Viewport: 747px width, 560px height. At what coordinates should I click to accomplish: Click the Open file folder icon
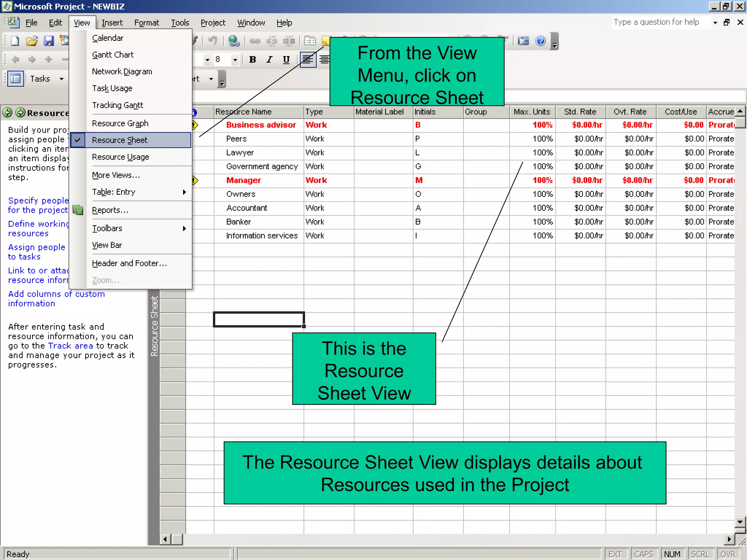coord(32,41)
